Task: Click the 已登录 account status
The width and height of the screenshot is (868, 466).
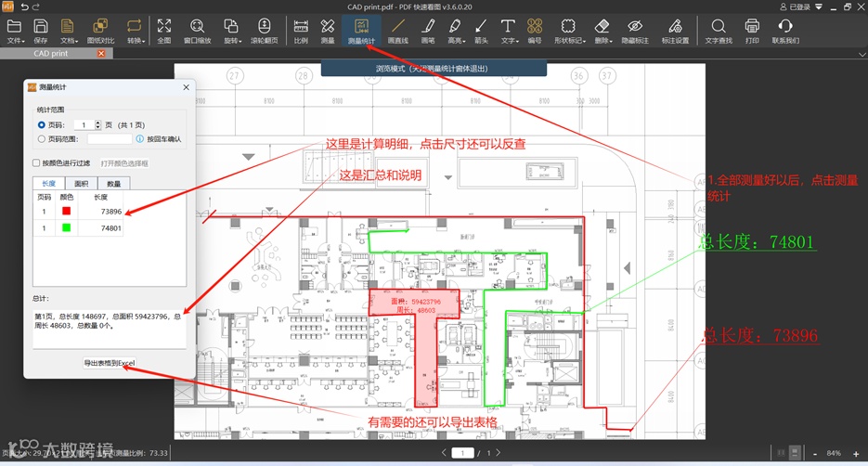Action: pyautogui.click(x=795, y=6)
